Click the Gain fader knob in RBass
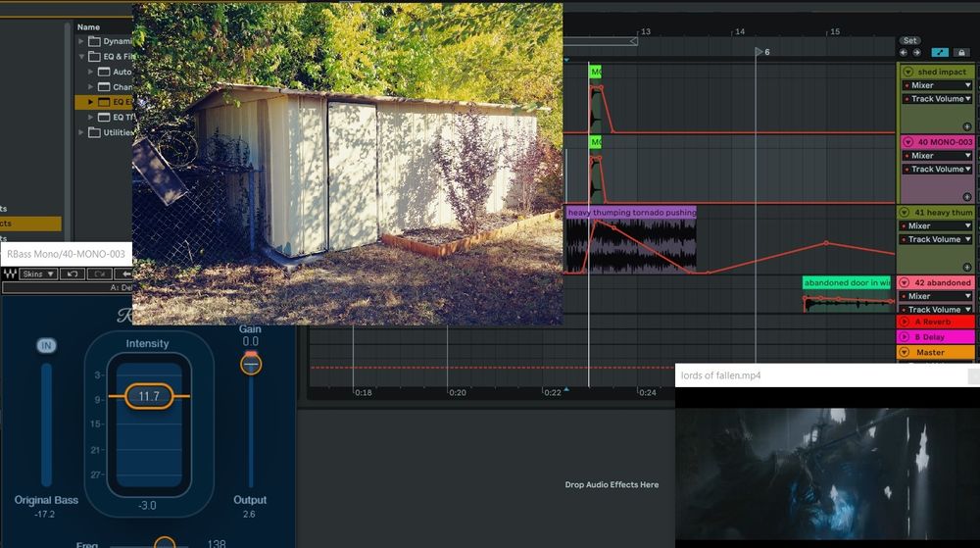 coord(251,363)
